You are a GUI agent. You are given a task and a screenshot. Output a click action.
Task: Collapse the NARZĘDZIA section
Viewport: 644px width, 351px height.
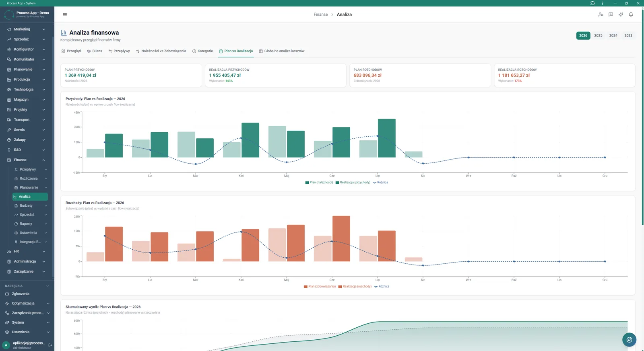(47, 286)
